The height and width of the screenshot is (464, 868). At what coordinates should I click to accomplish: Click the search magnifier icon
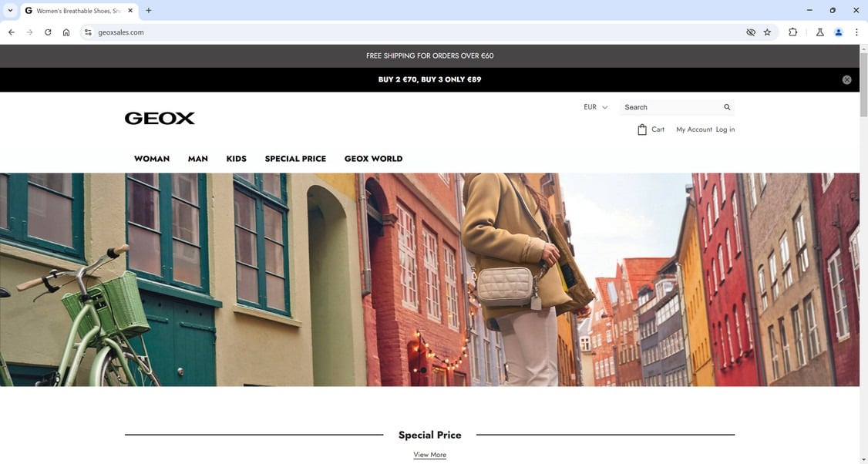[x=727, y=107]
